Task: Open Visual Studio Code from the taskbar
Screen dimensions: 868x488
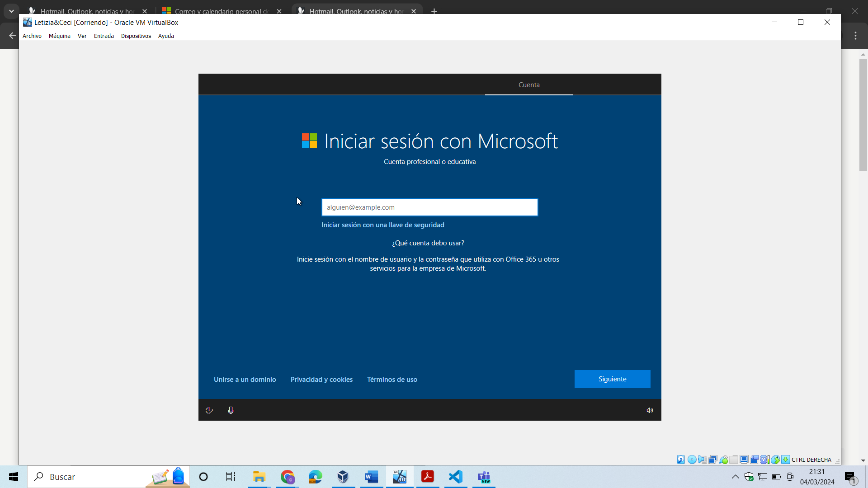Action: coord(456,477)
